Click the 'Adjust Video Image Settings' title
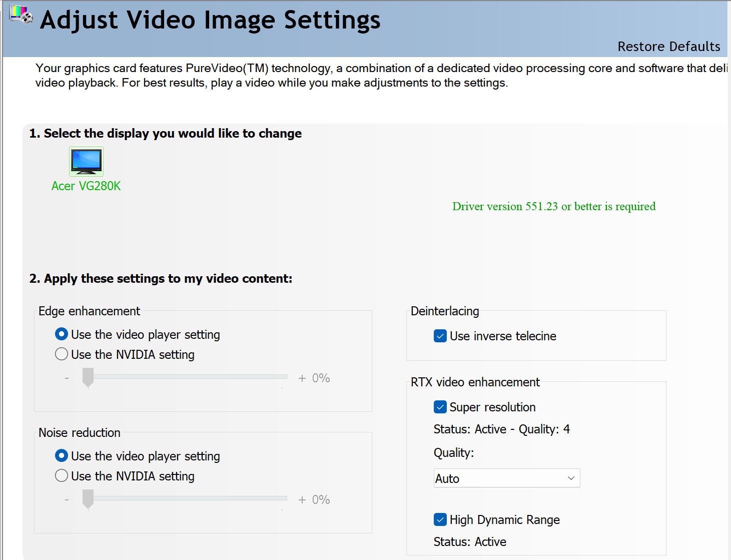The width and height of the screenshot is (731, 560). [210, 20]
